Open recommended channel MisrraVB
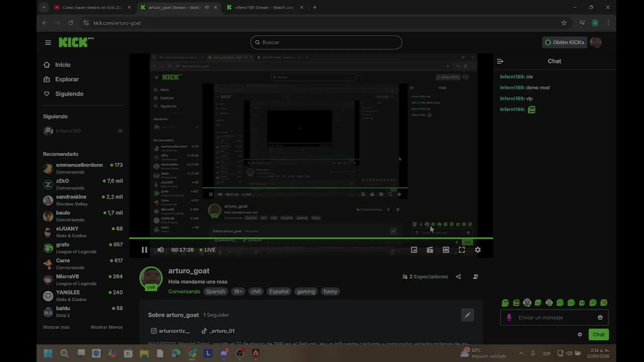 83,280
